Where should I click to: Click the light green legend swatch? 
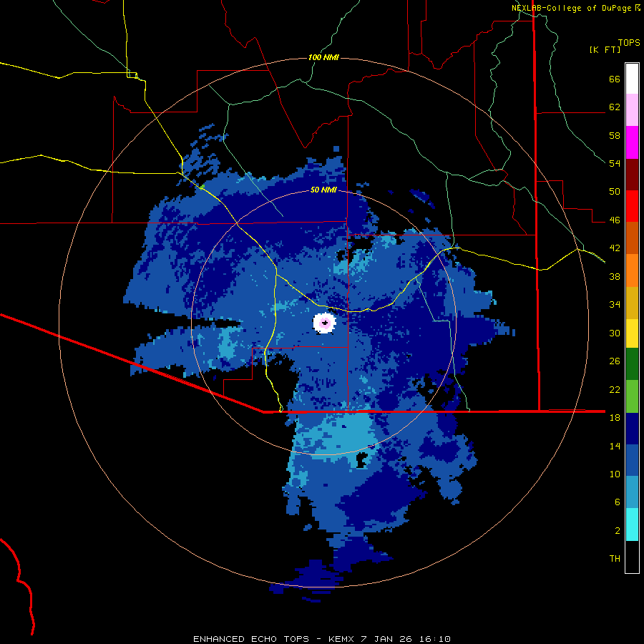pyautogui.click(x=632, y=396)
